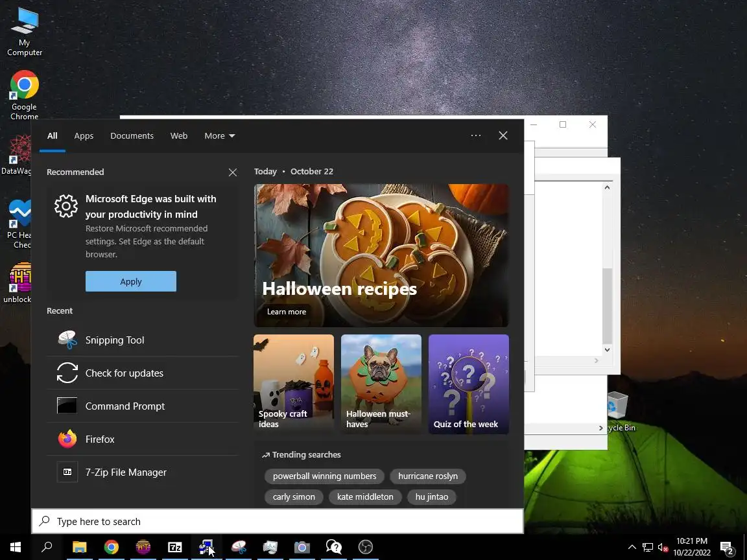Open OBS Studio from taskbar
The width and height of the screenshot is (747, 560).
tap(366, 547)
